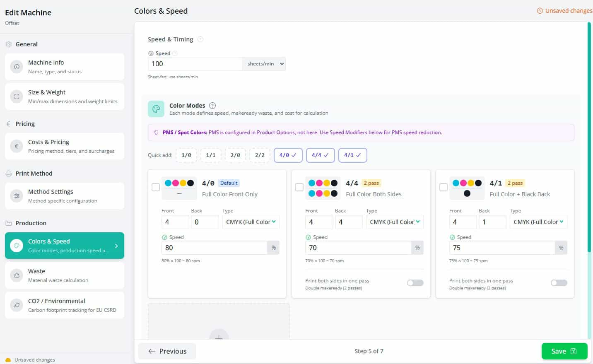Select the Waste recycle icon

click(17, 275)
